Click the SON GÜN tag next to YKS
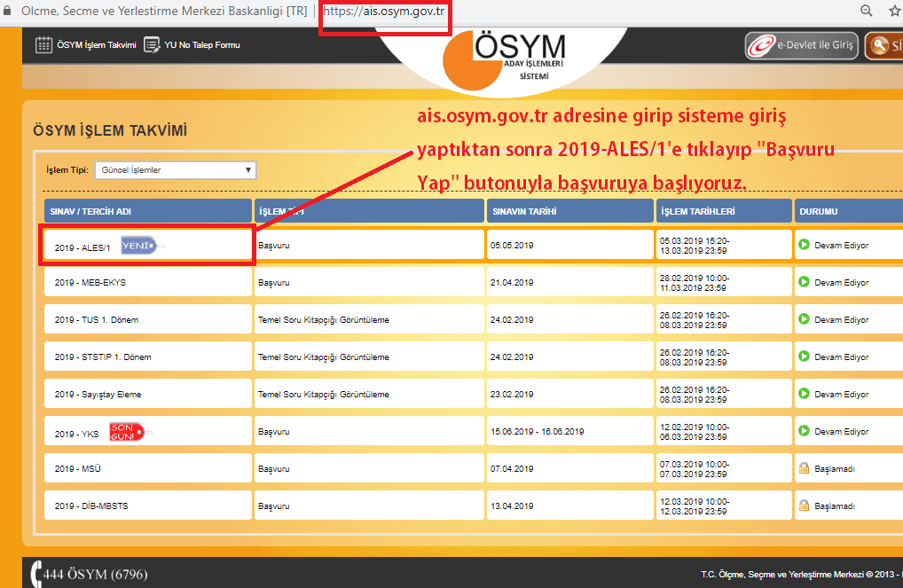The width and height of the screenshot is (903, 588). pyautogui.click(x=130, y=432)
